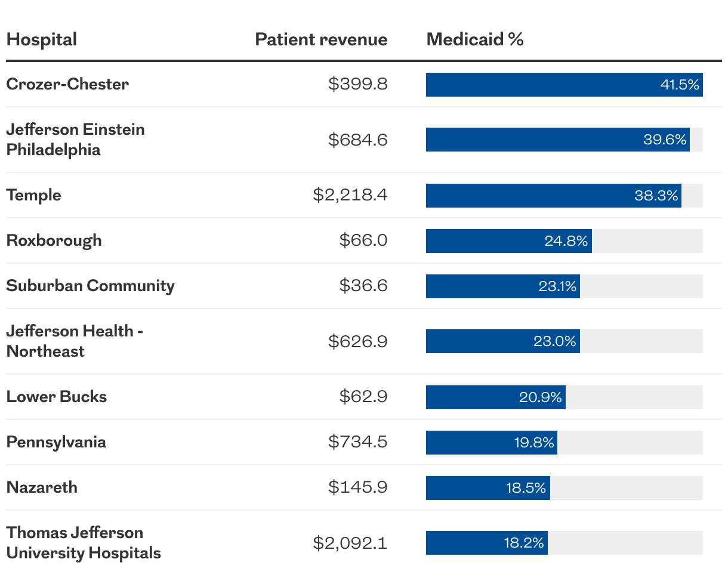The height and width of the screenshot is (581, 728).
Task: Select the Crozer-Chester row label
Action: click(x=67, y=84)
